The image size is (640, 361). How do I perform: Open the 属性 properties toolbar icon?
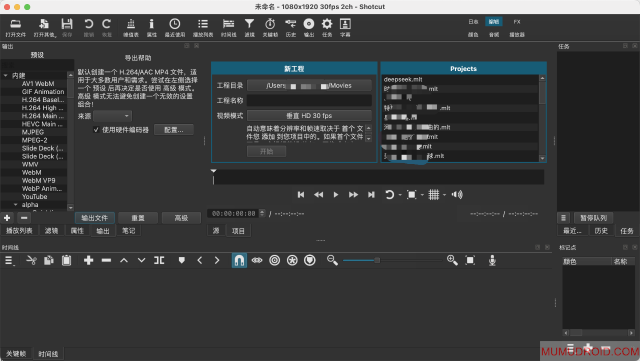[x=151, y=27]
